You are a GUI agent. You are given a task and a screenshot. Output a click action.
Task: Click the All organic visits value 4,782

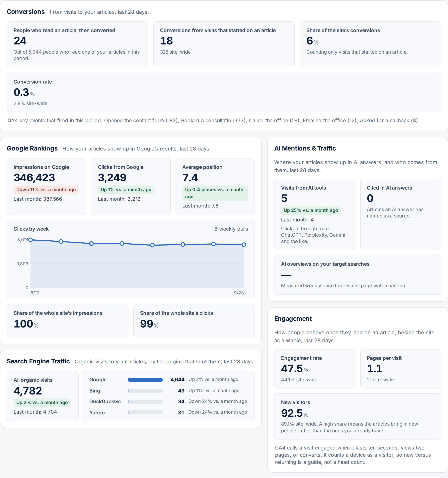pos(28,391)
